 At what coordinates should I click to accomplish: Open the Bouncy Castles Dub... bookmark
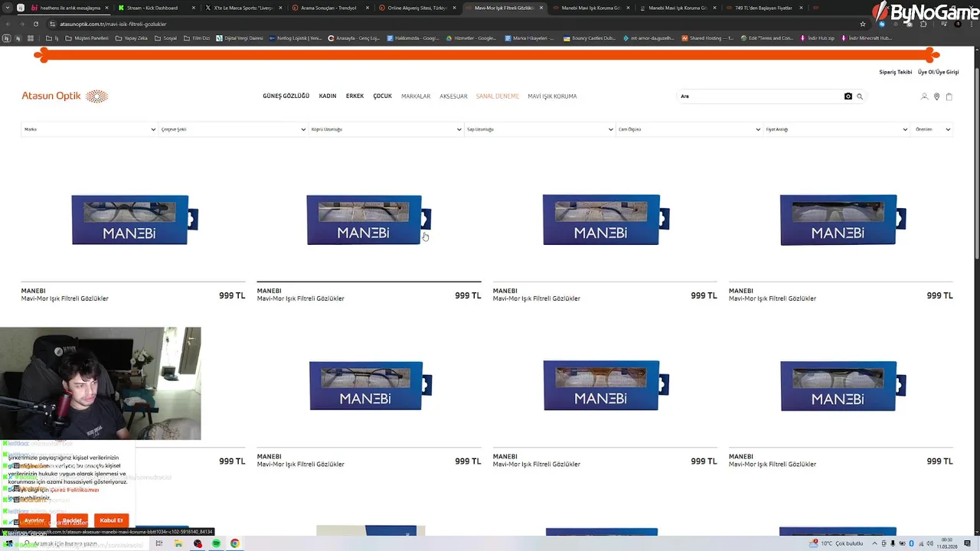(x=590, y=38)
